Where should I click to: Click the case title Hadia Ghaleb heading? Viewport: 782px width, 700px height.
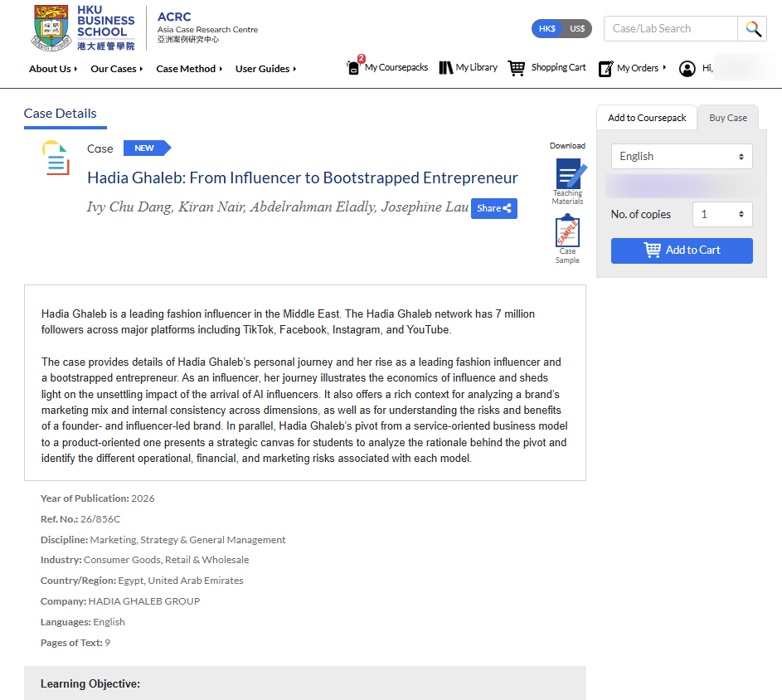point(302,177)
